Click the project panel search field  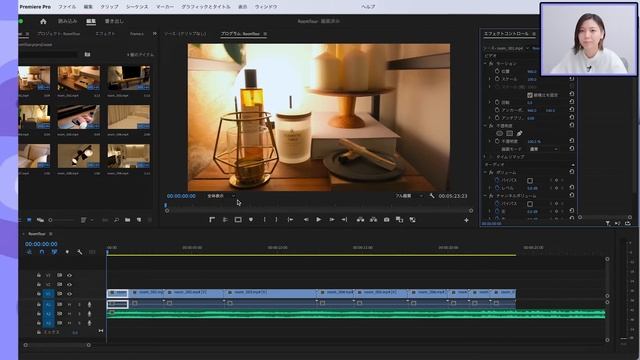pyautogui.click(x=48, y=54)
